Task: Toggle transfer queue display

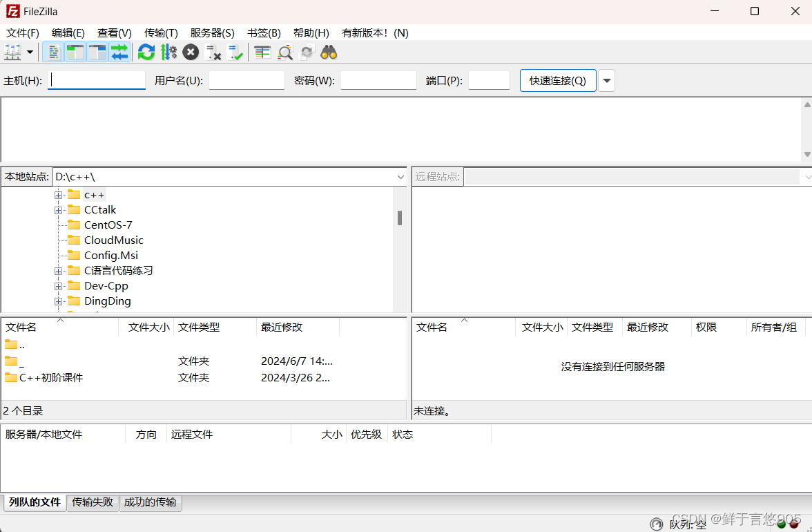Action: [119, 53]
